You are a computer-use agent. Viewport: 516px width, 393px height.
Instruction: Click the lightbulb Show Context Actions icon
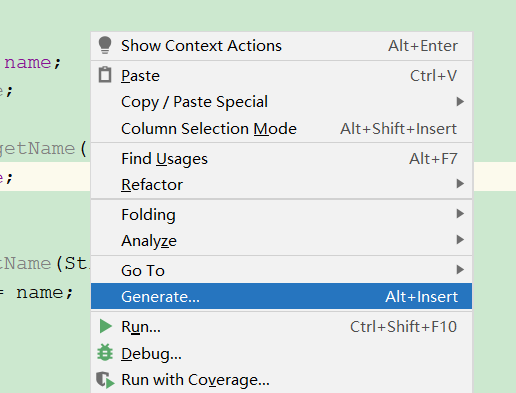(x=105, y=45)
